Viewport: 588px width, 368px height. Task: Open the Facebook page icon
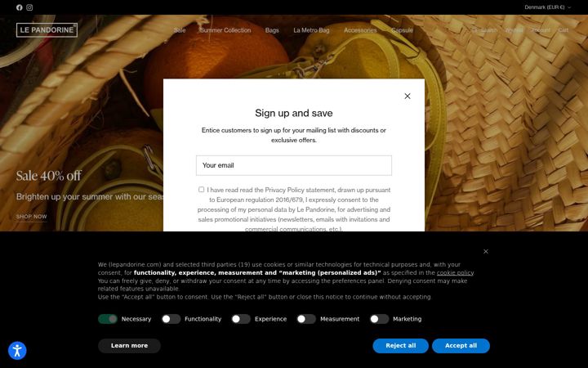(19, 7)
